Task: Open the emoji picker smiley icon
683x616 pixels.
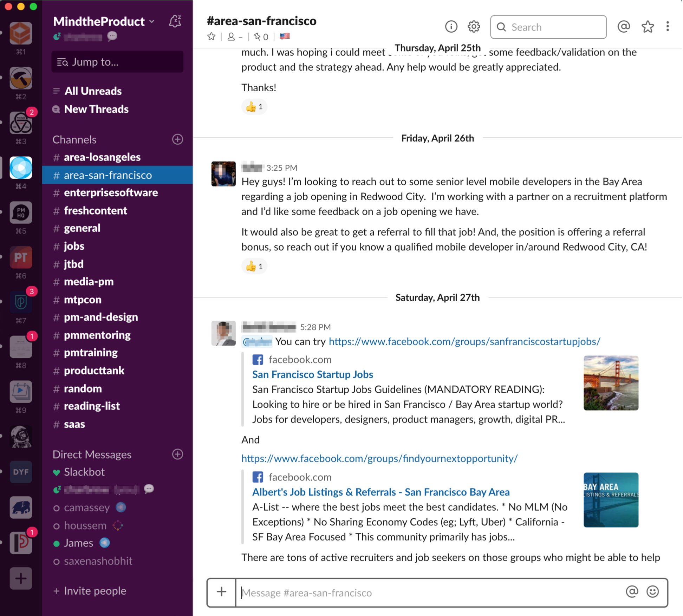Action: (x=652, y=592)
